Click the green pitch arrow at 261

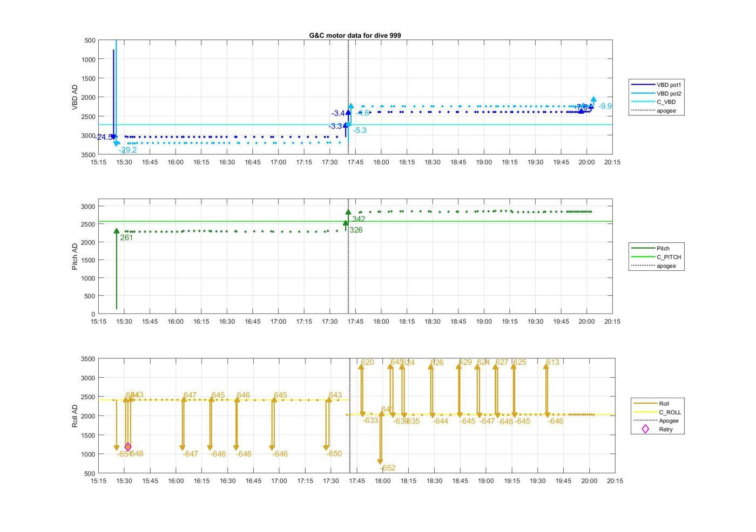tap(117, 269)
